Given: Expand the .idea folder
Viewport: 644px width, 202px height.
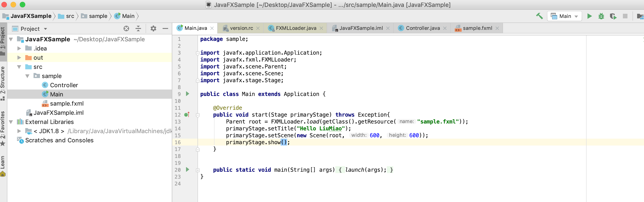Looking at the screenshot, I should tap(19, 48).
